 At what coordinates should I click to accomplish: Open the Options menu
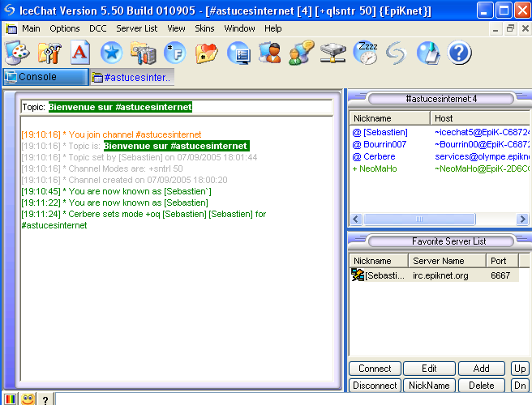point(65,28)
